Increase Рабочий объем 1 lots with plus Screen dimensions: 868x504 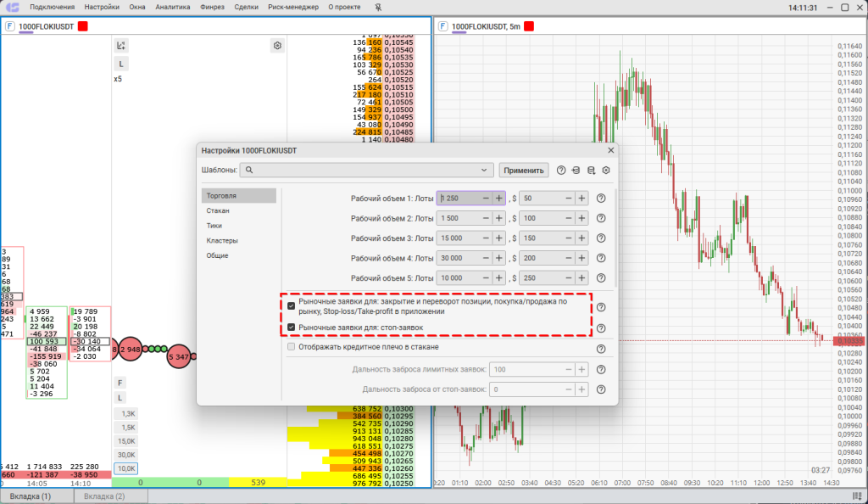point(498,198)
